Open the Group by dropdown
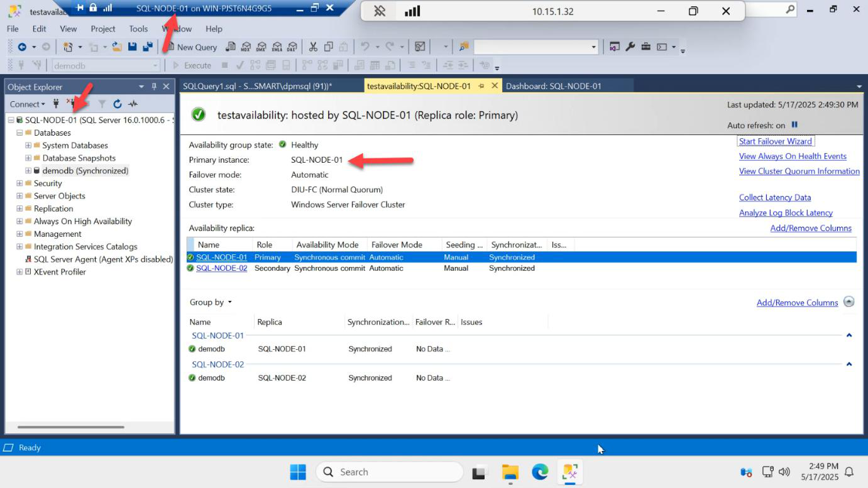 211,302
